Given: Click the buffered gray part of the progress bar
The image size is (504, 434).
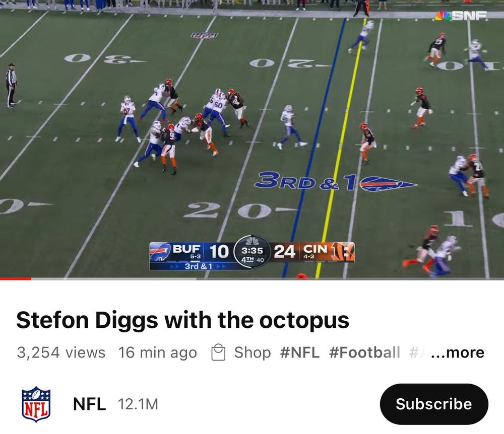Looking at the screenshot, I should (113, 278).
